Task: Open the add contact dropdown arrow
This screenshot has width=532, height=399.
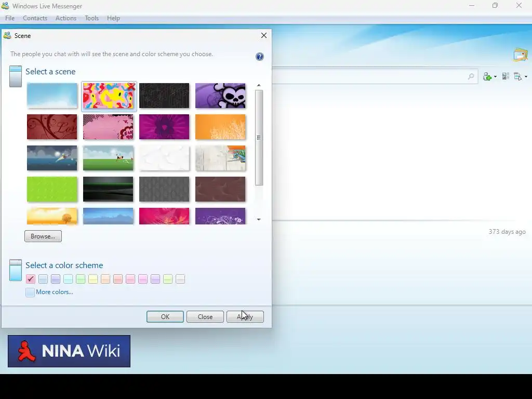Action: pyautogui.click(x=495, y=77)
